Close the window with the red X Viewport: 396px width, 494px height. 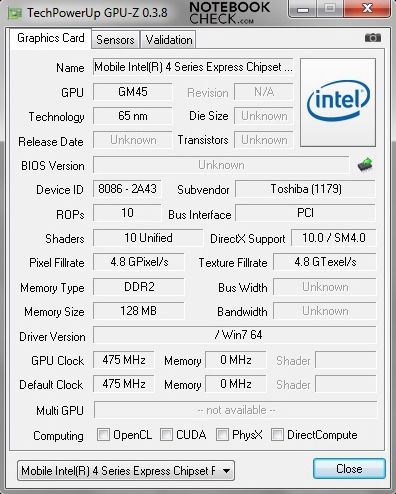pyautogui.click(x=367, y=9)
